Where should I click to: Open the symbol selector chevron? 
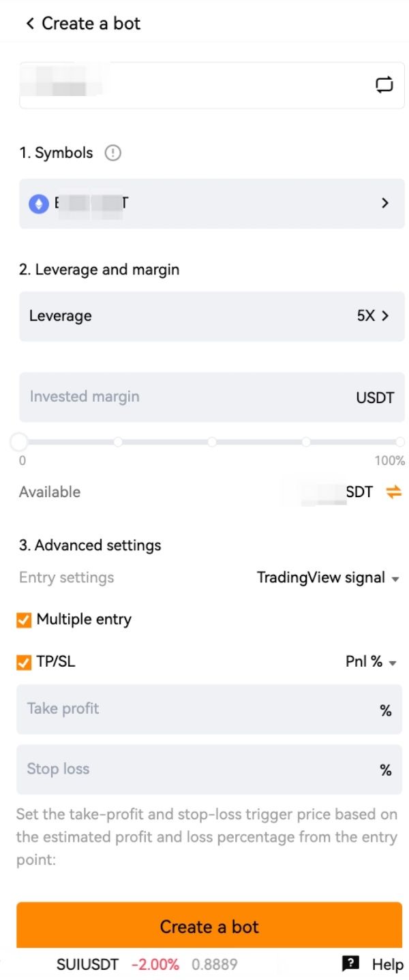pyautogui.click(x=385, y=203)
